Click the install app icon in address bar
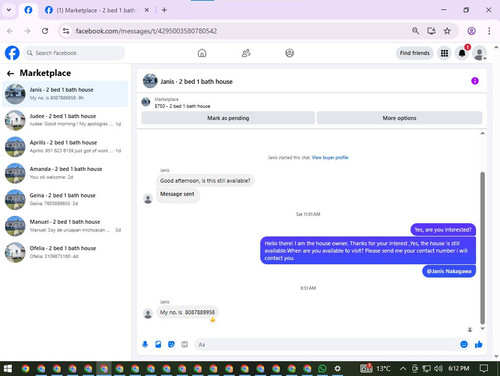500x376 pixels. coord(431,31)
